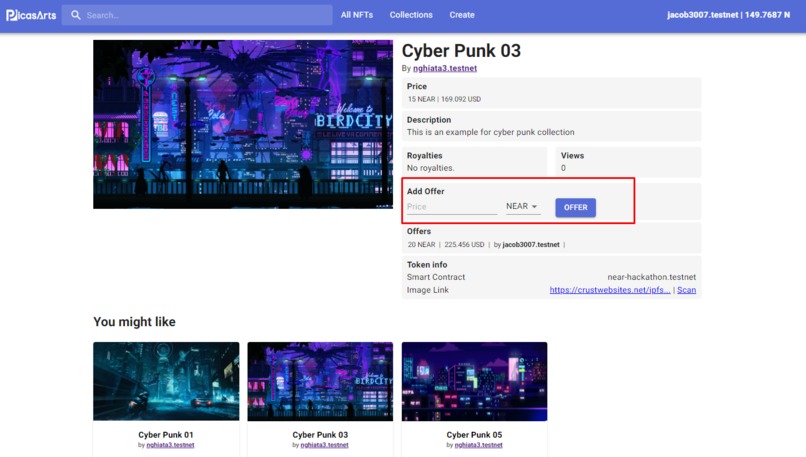
Task: Click the Cyber Punk 05 card title
Action: point(474,434)
